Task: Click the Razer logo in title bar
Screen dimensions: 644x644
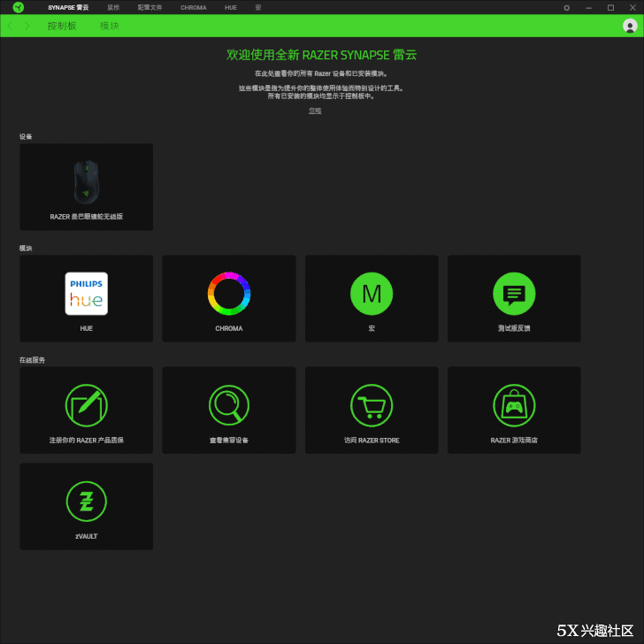Action: tap(19, 7)
